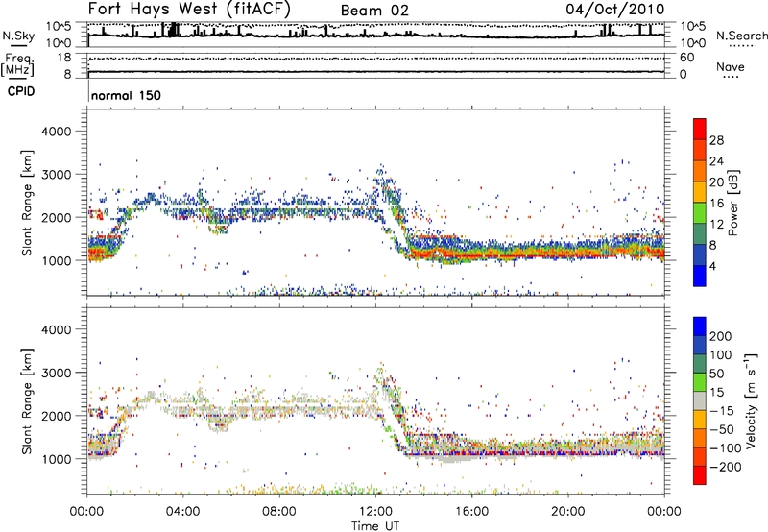Click the red bottom segment of Velocity colorbar
Viewport: 768px width, 532px height.
click(x=700, y=475)
